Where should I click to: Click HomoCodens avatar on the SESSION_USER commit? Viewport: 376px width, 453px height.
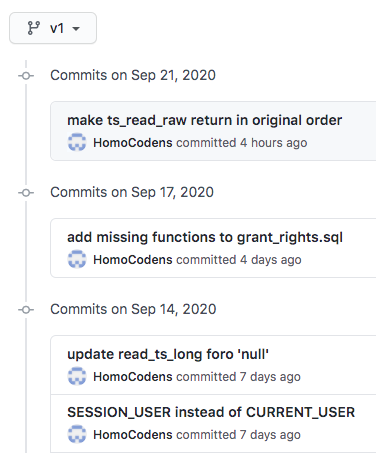[77, 434]
